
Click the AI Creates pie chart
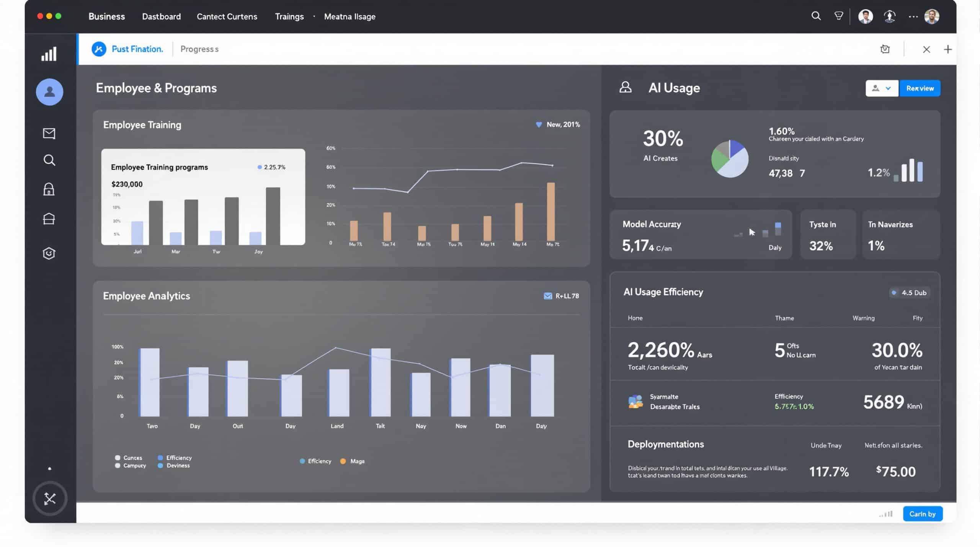(x=729, y=158)
